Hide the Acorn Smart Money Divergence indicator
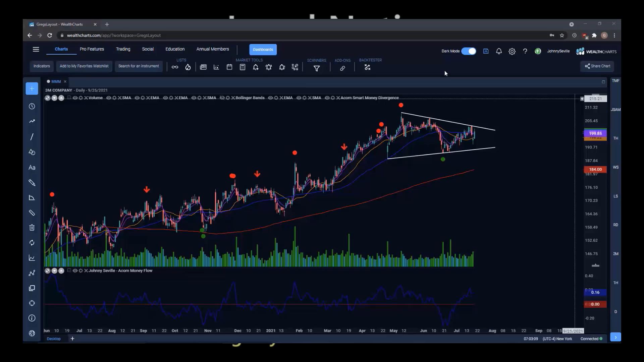 click(x=327, y=98)
